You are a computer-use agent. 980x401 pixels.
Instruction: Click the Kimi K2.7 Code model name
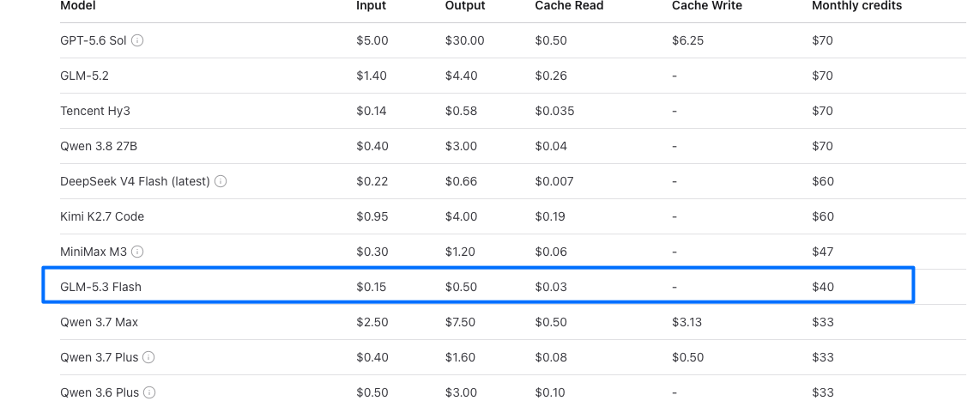[x=102, y=216]
